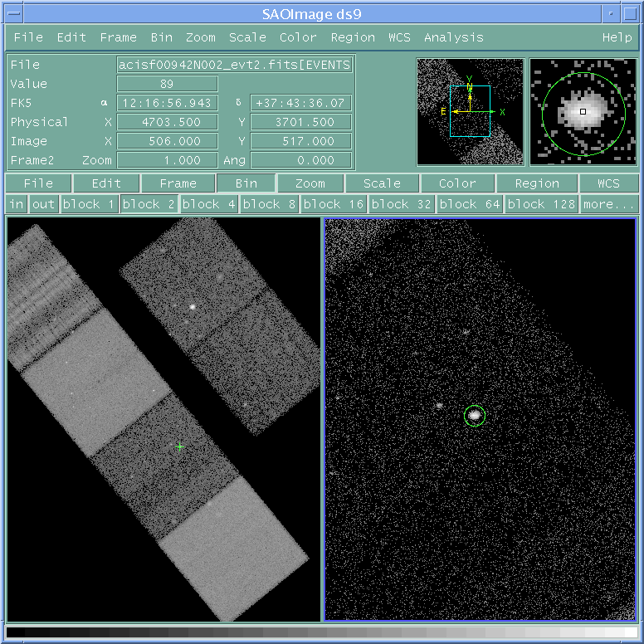Click the magnifier view of source

click(x=583, y=111)
